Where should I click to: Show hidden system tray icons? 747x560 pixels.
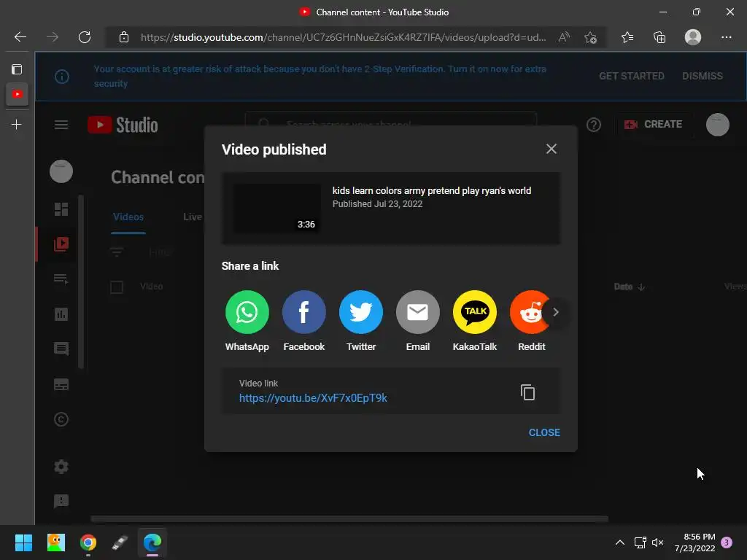[x=620, y=542]
